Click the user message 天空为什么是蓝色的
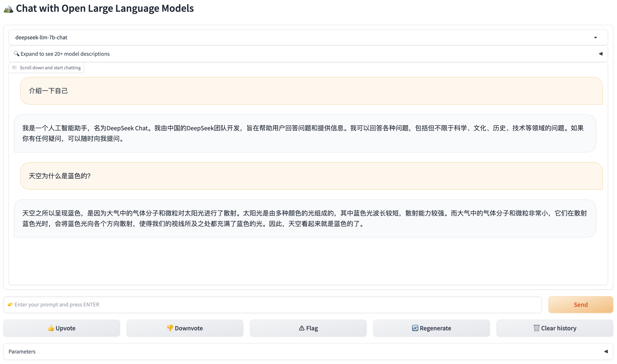617x364 pixels. [x=60, y=176]
